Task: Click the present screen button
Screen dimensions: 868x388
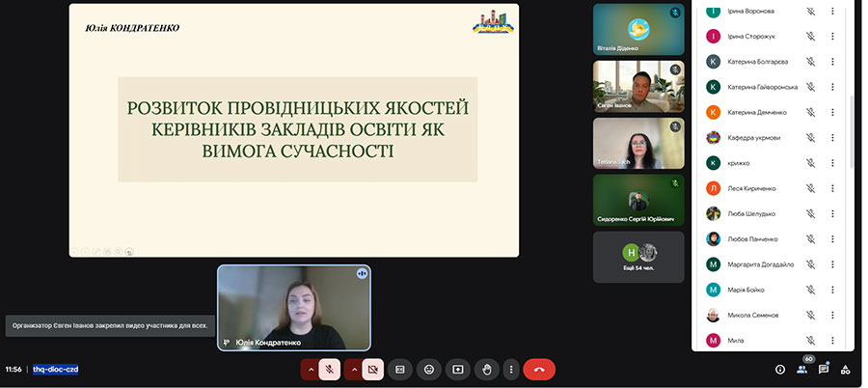Action: pyautogui.click(x=458, y=369)
